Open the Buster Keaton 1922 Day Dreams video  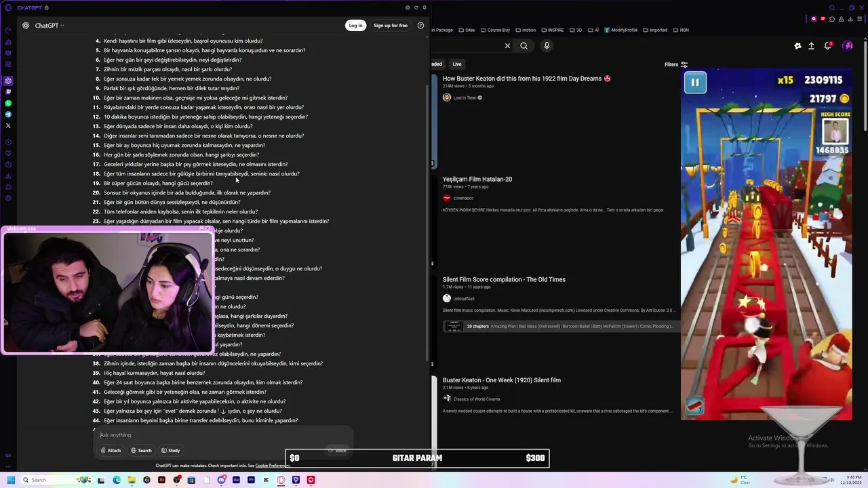coord(526,79)
